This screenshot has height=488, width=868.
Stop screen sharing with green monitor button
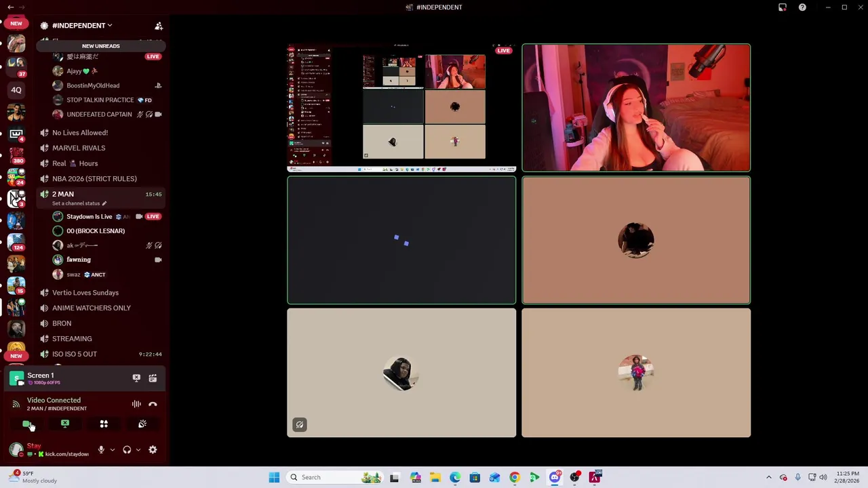[x=65, y=424]
